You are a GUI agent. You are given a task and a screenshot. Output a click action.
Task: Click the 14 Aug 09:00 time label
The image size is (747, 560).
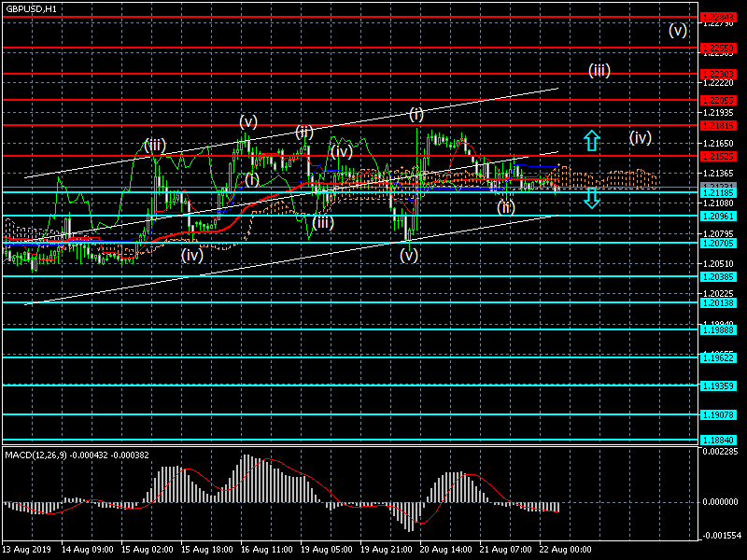pos(88,550)
